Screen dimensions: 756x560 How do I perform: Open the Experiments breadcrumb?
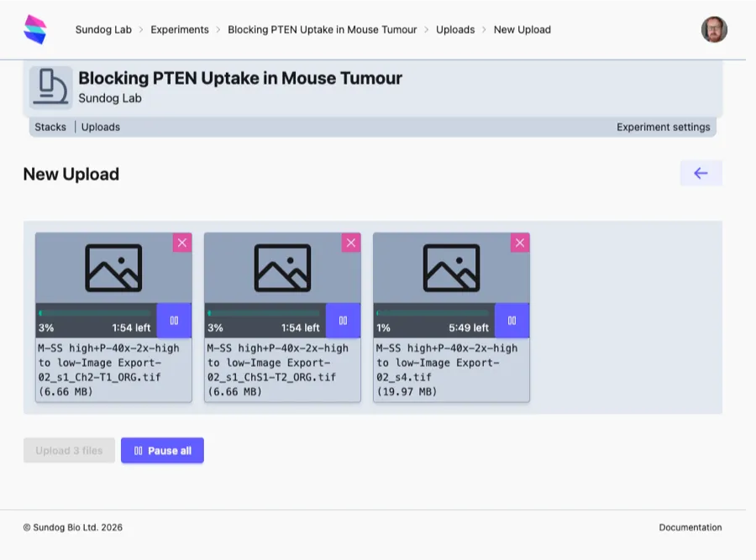click(179, 29)
